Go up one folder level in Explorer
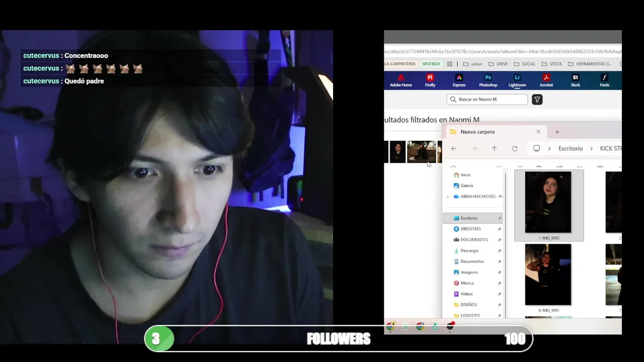This screenshot has height=362, width=644. pos(494,148)
